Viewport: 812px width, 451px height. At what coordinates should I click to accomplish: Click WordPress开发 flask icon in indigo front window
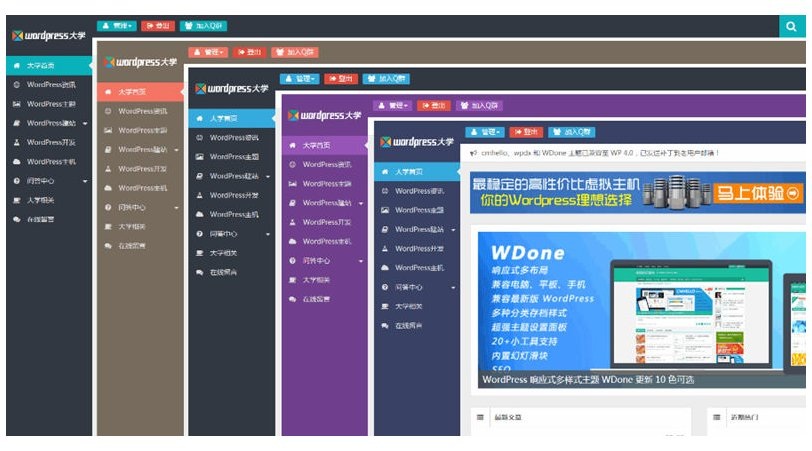click(385, 249)
